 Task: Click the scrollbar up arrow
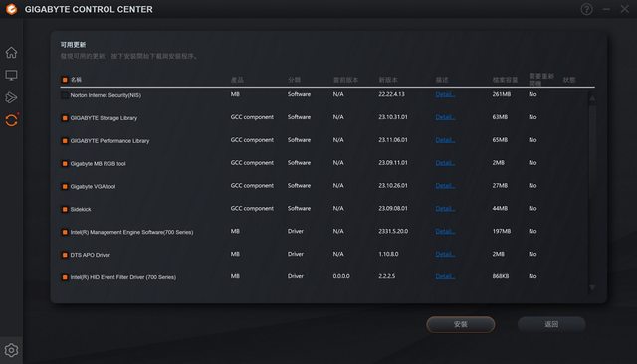[592, 98]
